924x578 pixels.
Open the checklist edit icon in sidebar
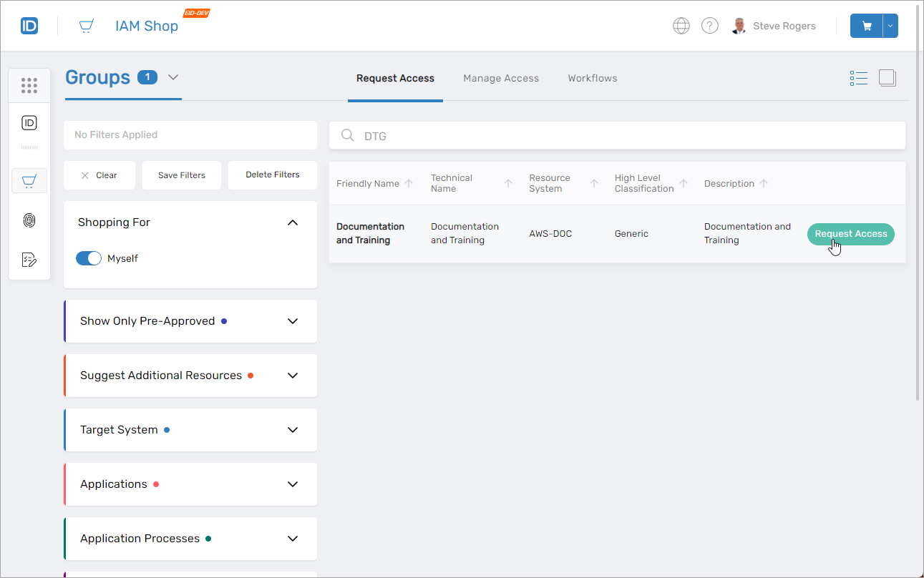pyautogui.click(x=29, y=260)
